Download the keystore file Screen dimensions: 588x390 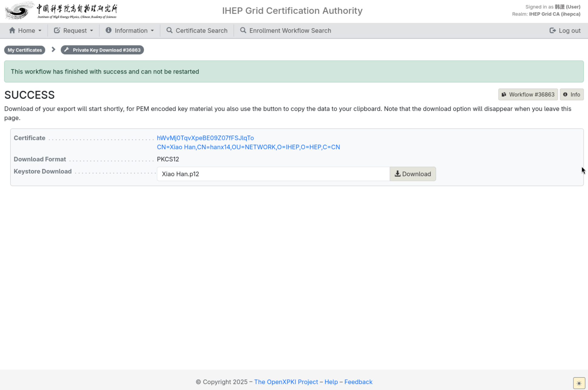point(413,174)
